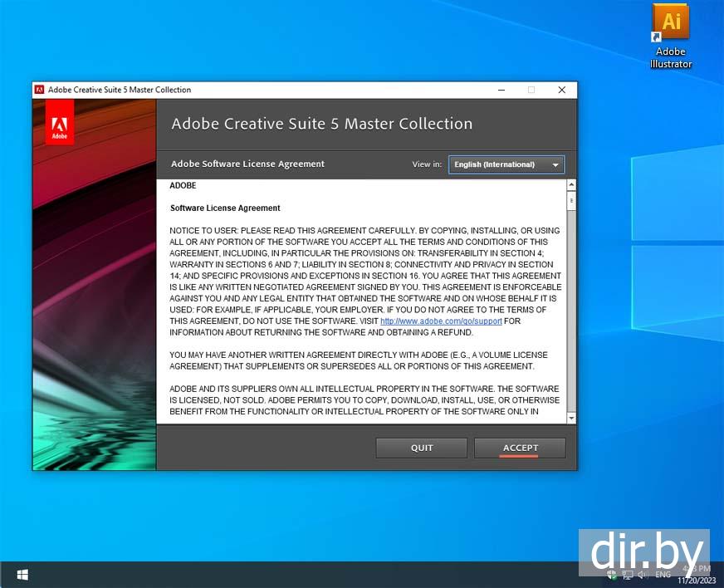724x588 pixels.
Task: Click the network status tray icon
Action: pyautogui.click(x=627, y=575)
